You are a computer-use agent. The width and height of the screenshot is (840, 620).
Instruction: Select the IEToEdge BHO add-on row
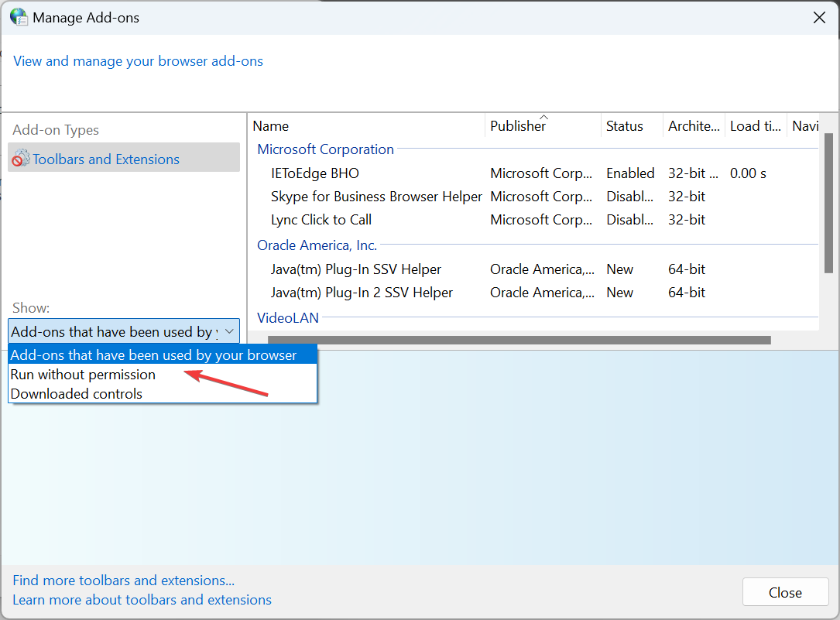pos(315,173)
